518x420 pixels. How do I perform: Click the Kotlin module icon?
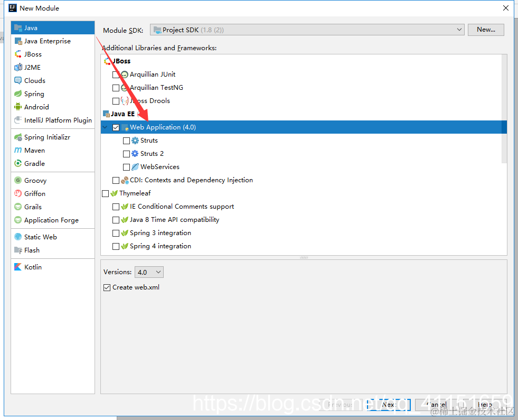(18, 267)
